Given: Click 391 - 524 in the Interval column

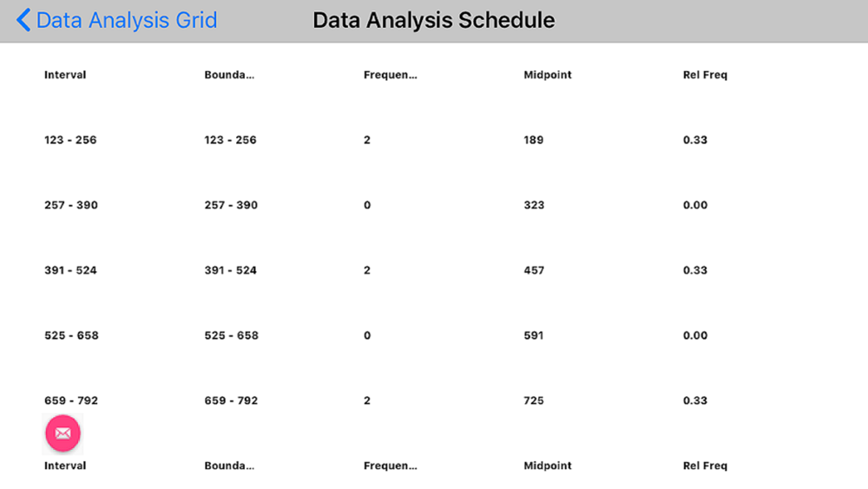Looking at the screenshot, I should pos(70,270).
